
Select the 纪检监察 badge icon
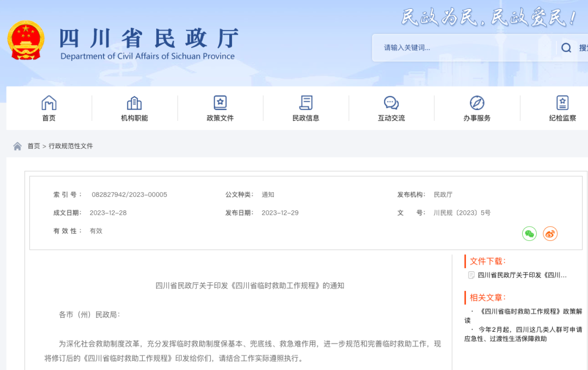[x=562, y=102]
